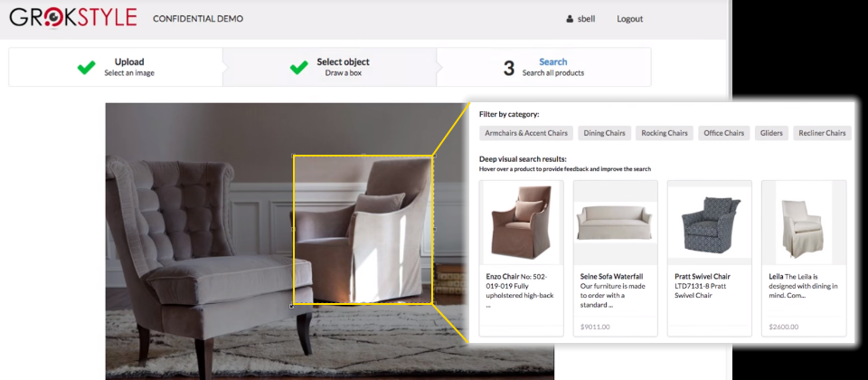Select the Office Chairs filter

pos(723,133)
